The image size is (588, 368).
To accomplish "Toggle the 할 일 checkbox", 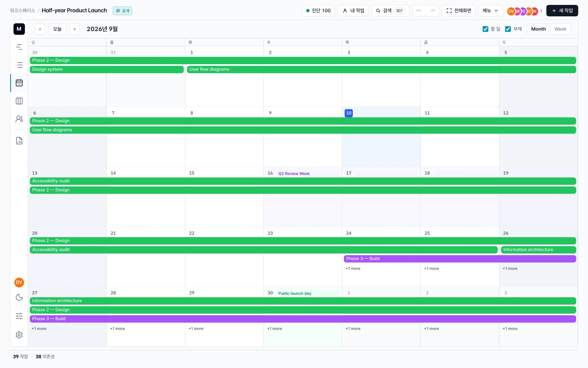I will (x=485, y=29).
